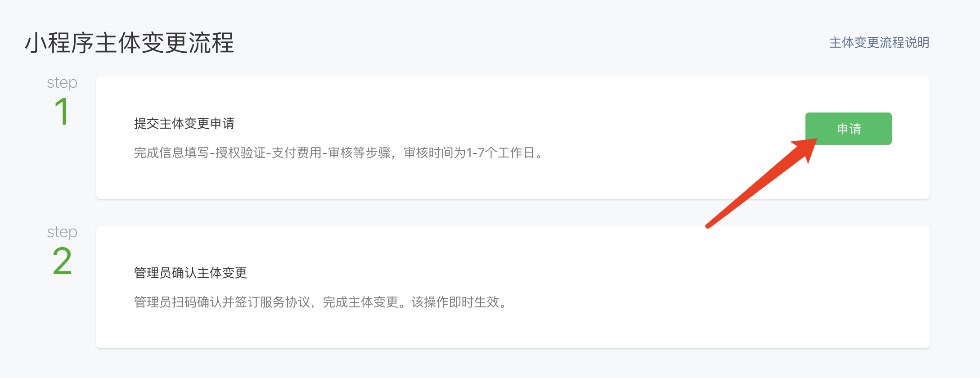
Task: Click the 小程序主体变更流程 page title
Action: 130,43
